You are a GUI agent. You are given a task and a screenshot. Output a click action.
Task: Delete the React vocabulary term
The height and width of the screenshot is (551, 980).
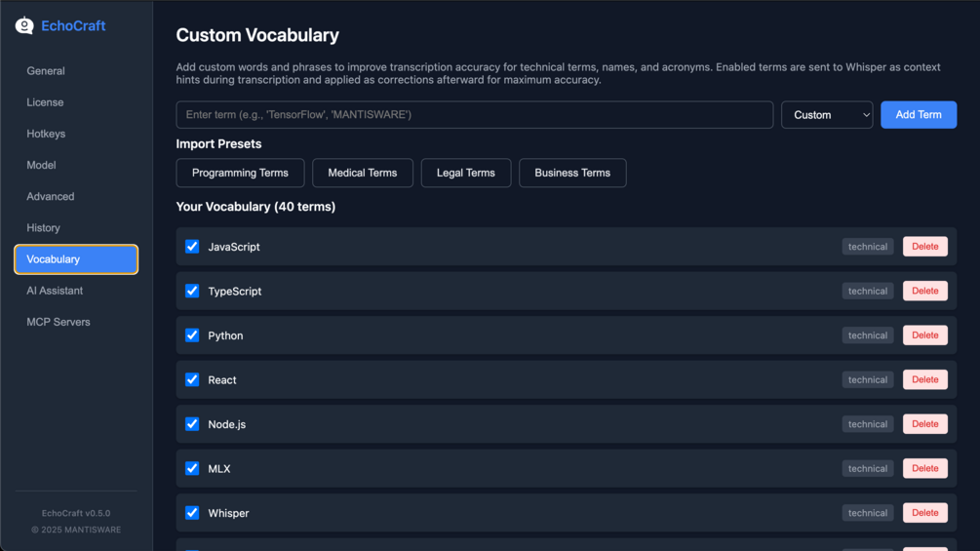click(924, 379)
